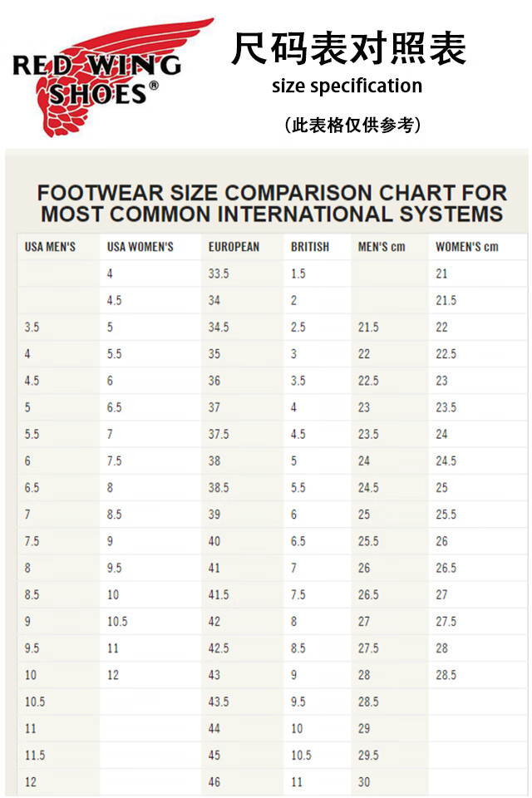Select the BRITISH column header
The width and height of the screenshot is (532, 798).
pyautogui.click(x=310, y=247)
